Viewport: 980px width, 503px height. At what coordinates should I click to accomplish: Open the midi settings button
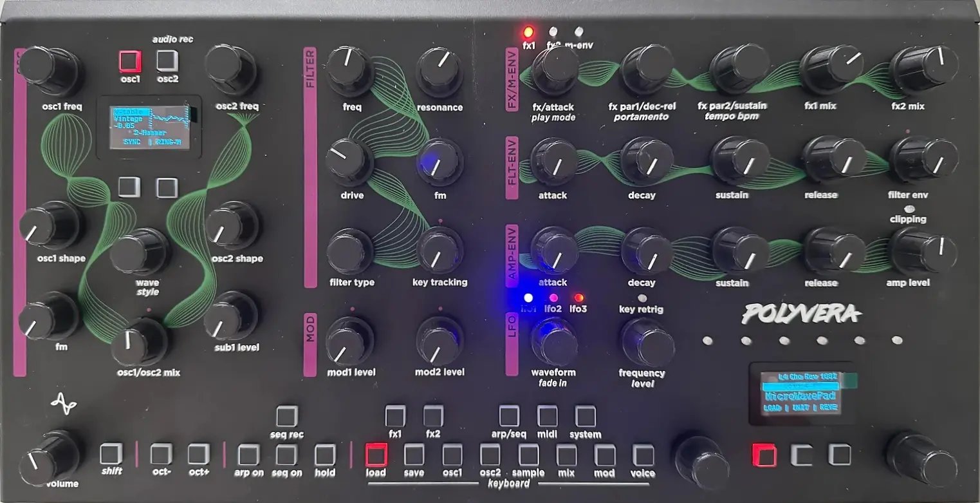tap(548, 416)
